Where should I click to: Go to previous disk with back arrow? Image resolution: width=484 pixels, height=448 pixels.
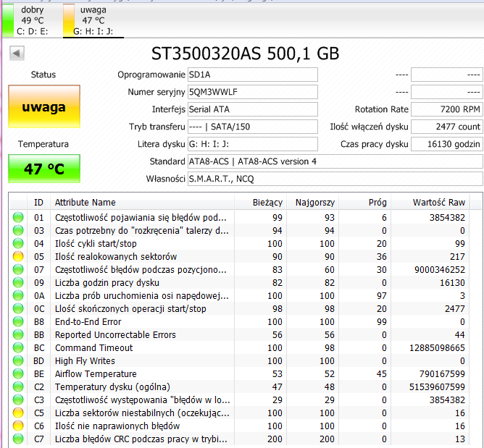pyautogui.click(x=17, y=53)
